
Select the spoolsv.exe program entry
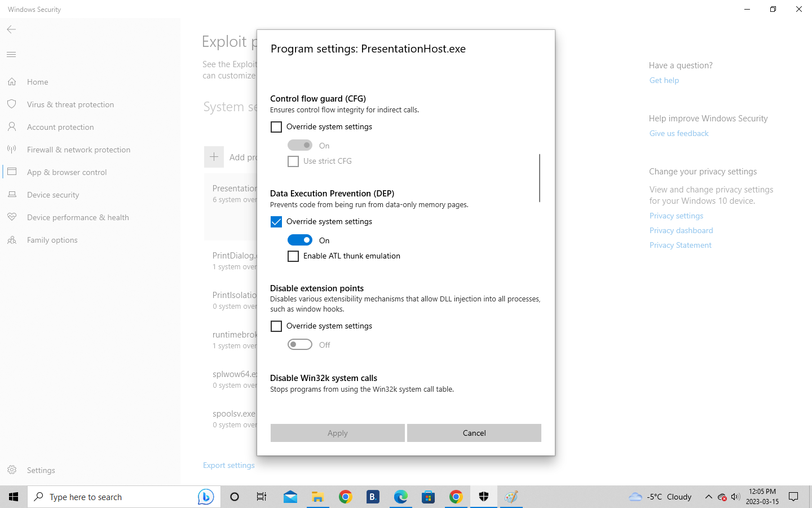[234, 419]
